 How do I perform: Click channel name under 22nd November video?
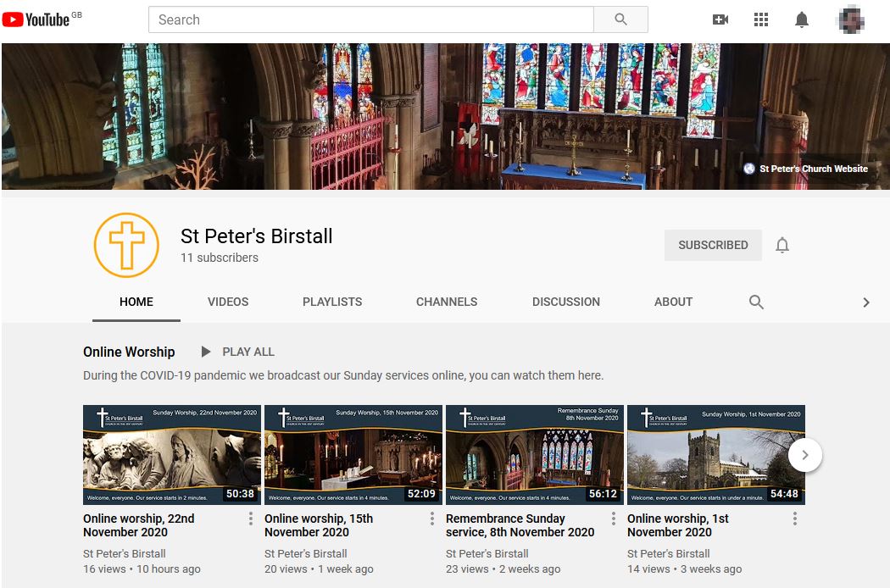click(125, 553)
